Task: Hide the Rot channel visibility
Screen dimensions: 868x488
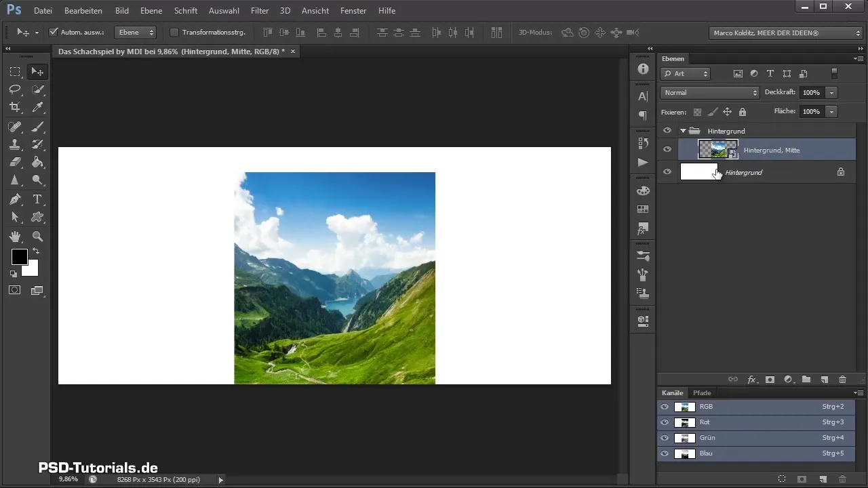Action: coord(665,422)
